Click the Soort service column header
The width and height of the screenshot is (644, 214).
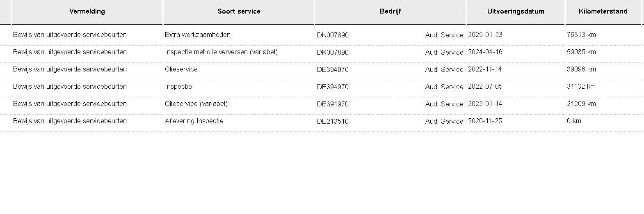click(x=239, y=12)
